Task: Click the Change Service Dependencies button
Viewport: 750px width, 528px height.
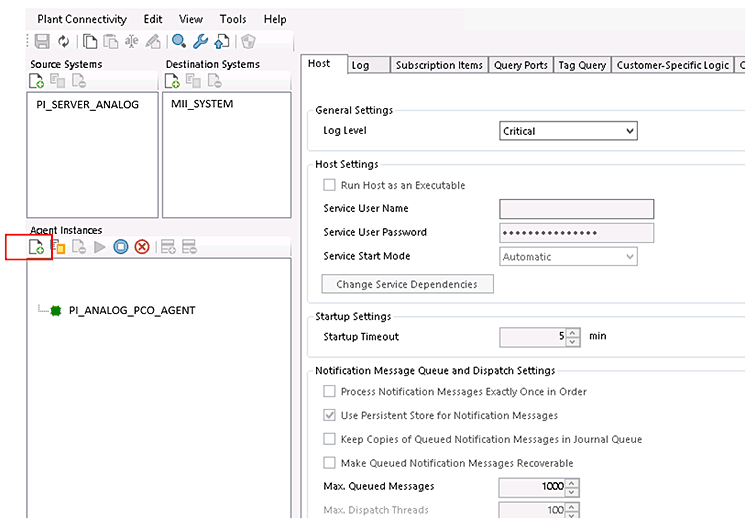Action: [407, 284]
